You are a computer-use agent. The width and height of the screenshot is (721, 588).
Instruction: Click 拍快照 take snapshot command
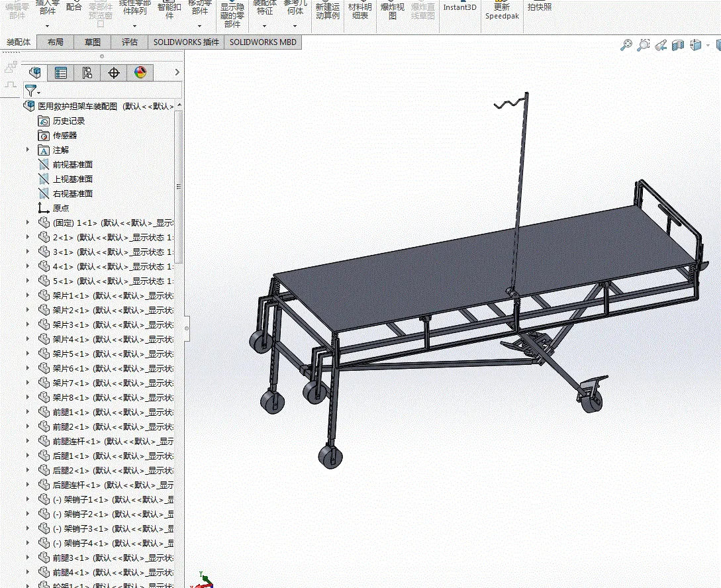pos(540,7)
